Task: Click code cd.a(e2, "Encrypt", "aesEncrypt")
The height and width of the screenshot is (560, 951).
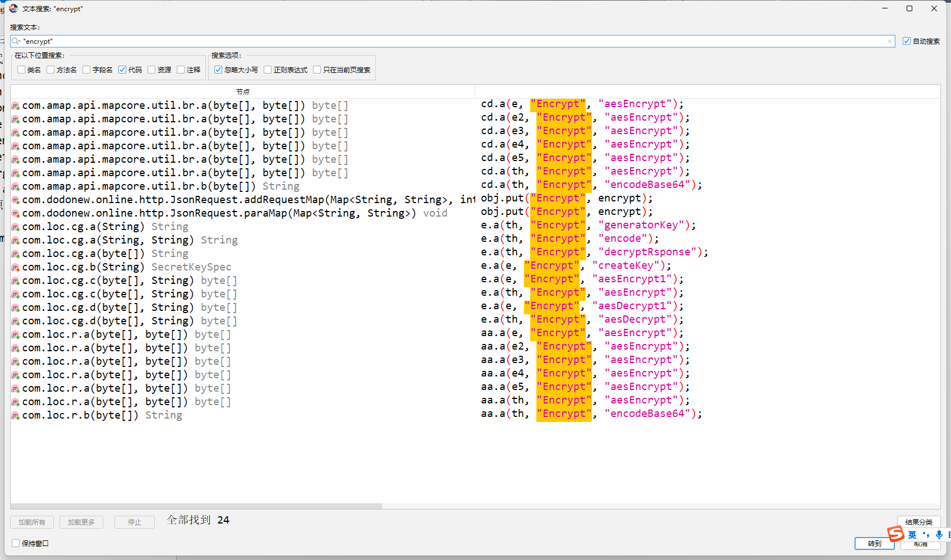Action: tap(585, 117)
